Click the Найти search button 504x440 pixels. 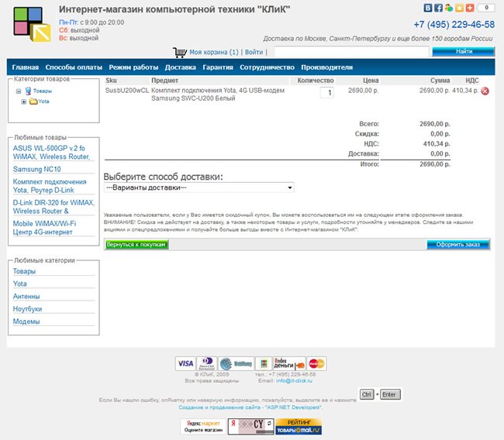[x=463, y=51]
